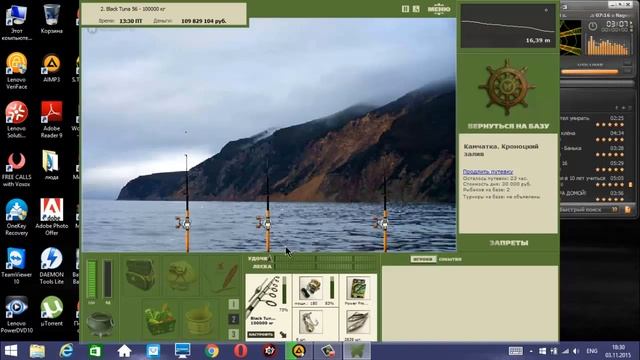The image size is (640, 360).
Task: Select the Lenovo PowerDVD10 desktop icon
Action: [16, 315]
